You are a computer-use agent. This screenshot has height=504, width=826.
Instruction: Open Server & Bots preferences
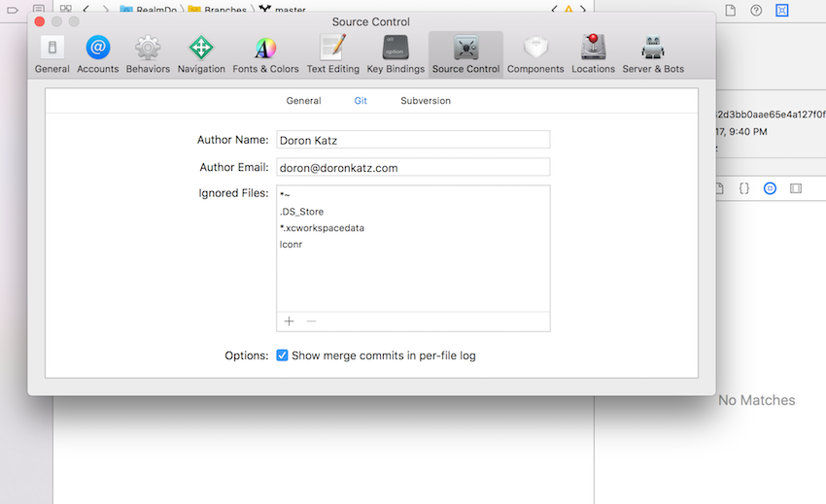[x=653, y=54]
